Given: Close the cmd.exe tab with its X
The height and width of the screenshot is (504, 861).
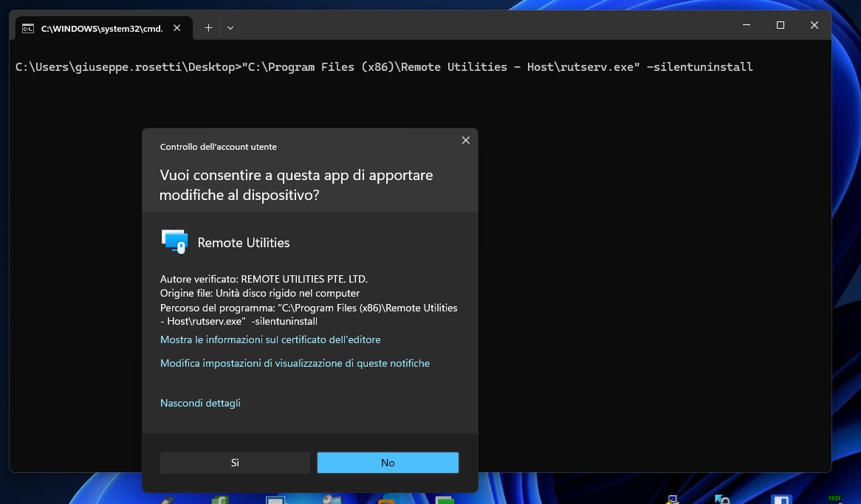Looking at the screenshot, I should pos(176,28).
